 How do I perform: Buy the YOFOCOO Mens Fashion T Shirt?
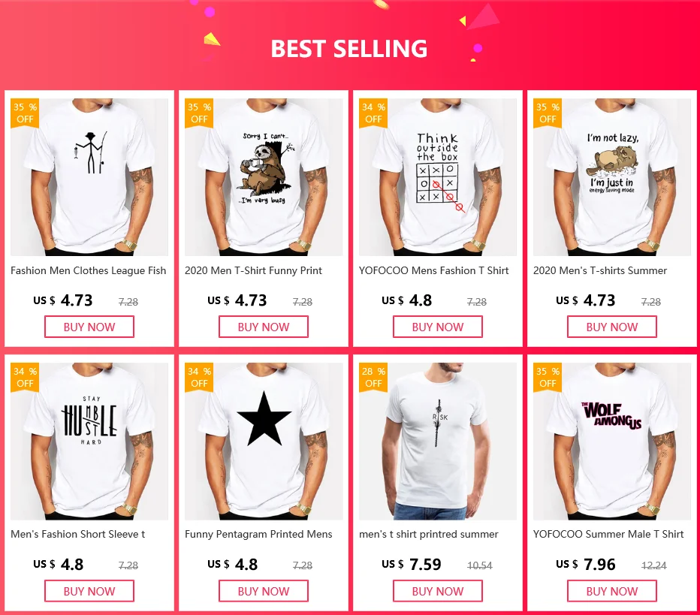437,327
